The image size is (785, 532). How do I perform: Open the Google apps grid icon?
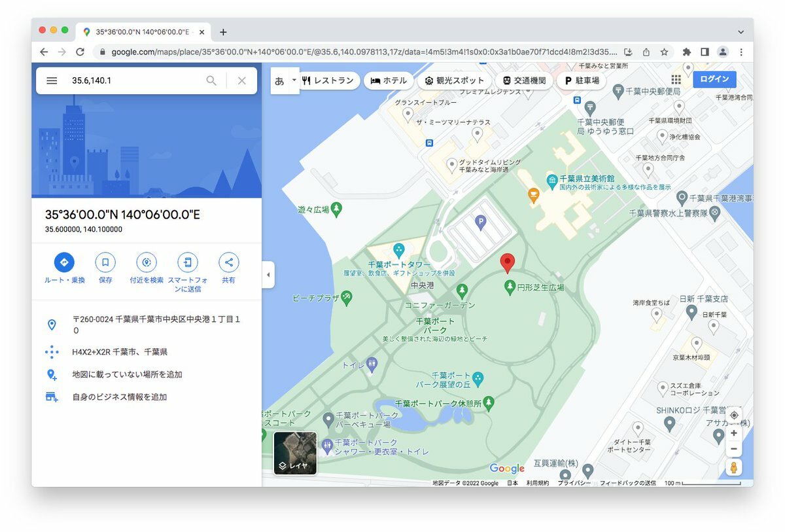click(x=676, y=80)
